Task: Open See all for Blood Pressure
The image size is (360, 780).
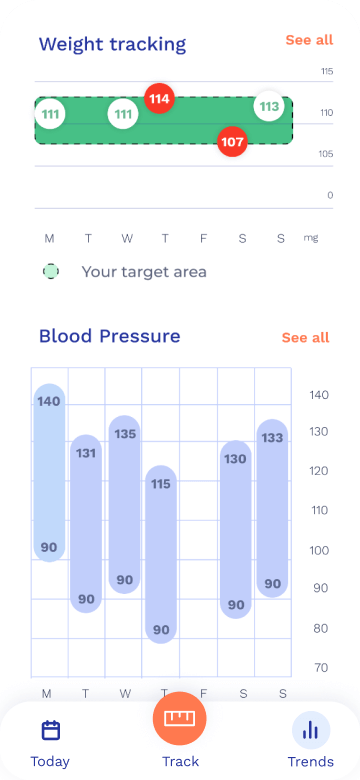Action: click(305, 338)
